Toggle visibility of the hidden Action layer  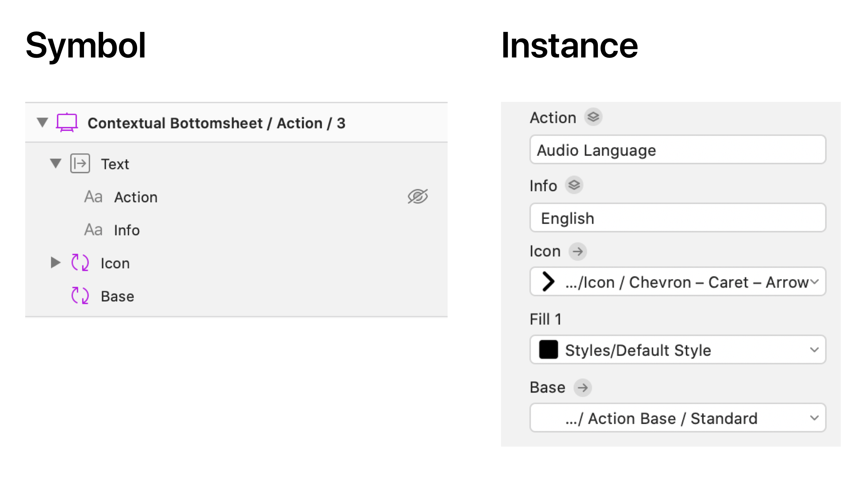coord(417,197)
